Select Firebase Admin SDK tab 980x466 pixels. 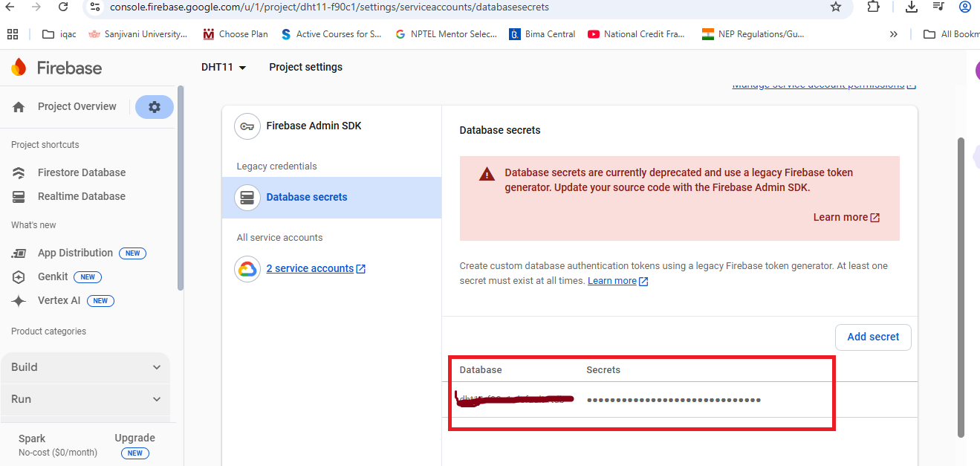(x=331, y=126)
